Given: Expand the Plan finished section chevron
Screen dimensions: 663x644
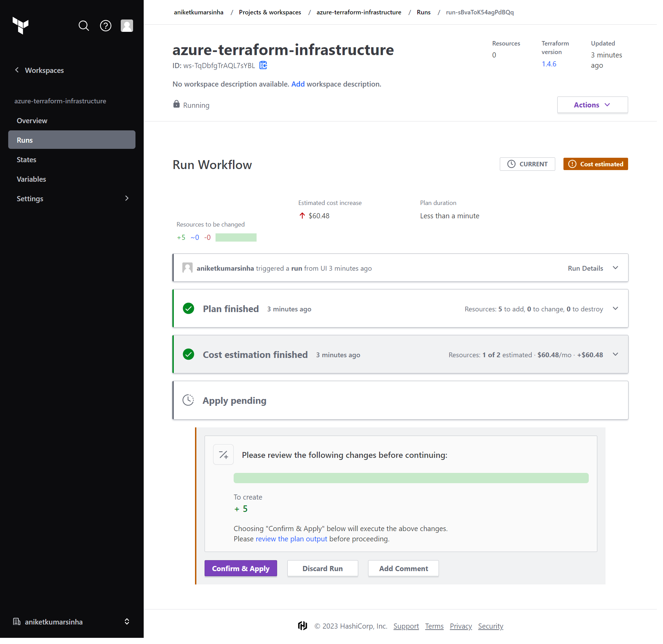Looking at the screenshot, I should click(x=615, y=308).
